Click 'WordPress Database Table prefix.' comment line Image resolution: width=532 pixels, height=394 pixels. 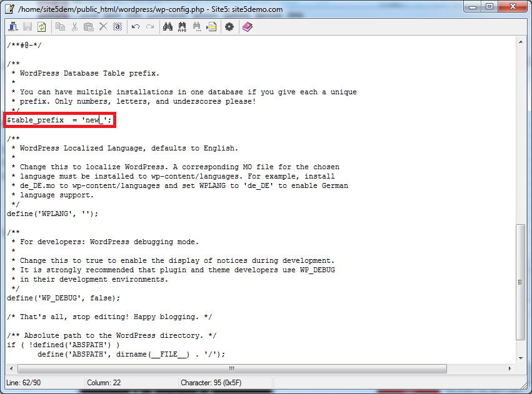(85, 73)
